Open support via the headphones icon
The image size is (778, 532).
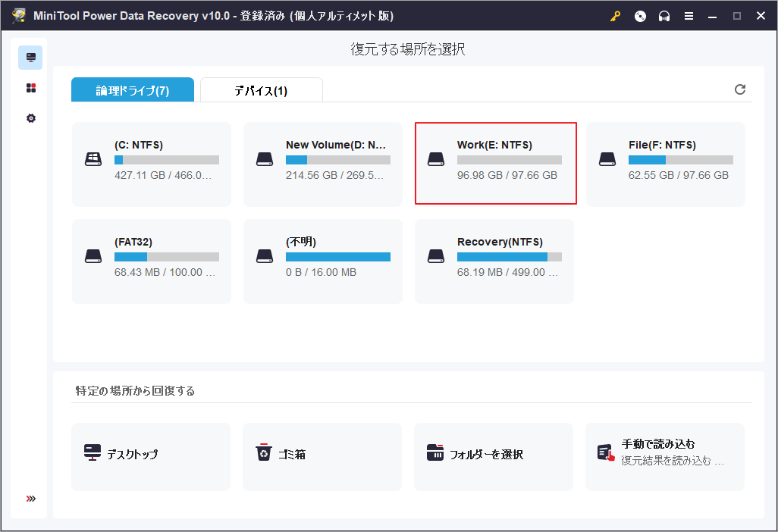coord(664,16)
